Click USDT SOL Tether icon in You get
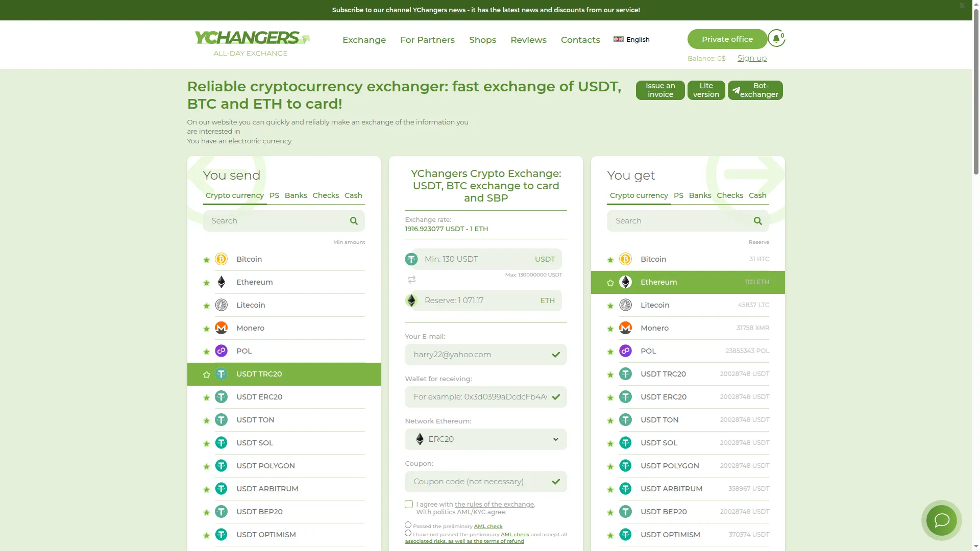Image resolution: width=980 pixels, height=551 pixels. pos(625,443)
